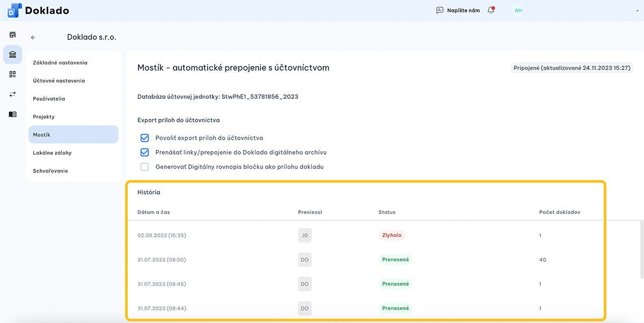Open the AH user avatar
644x323 pixels.
pos(518,10)
